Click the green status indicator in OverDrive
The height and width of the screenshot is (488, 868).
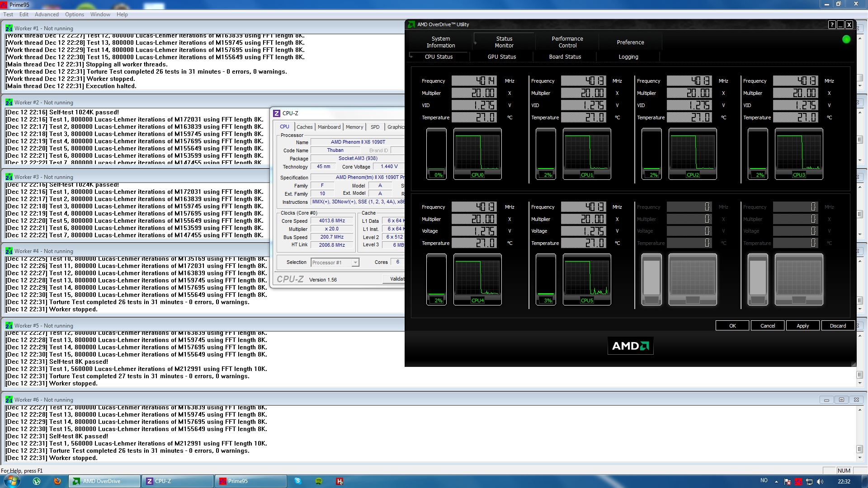pos(846,39)
